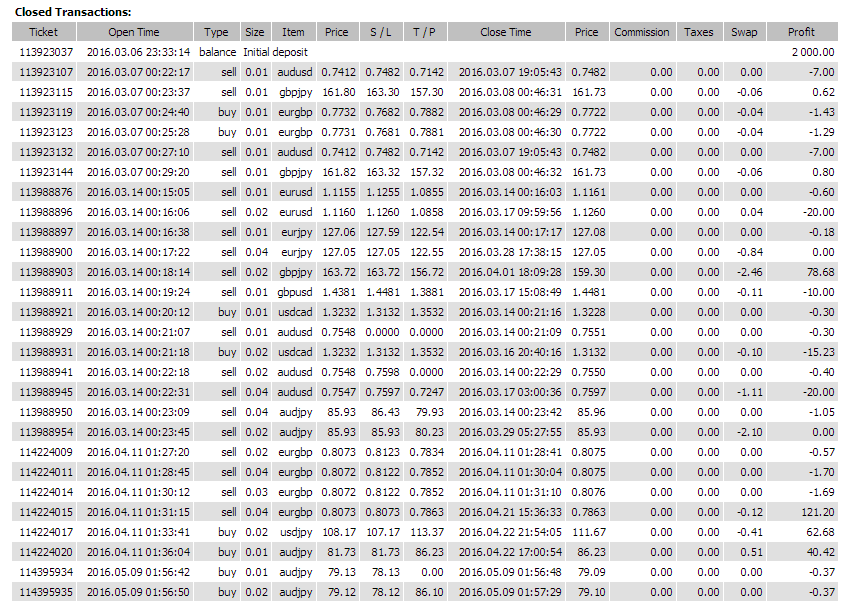Select ticket number 114395935

pos(46,592)
